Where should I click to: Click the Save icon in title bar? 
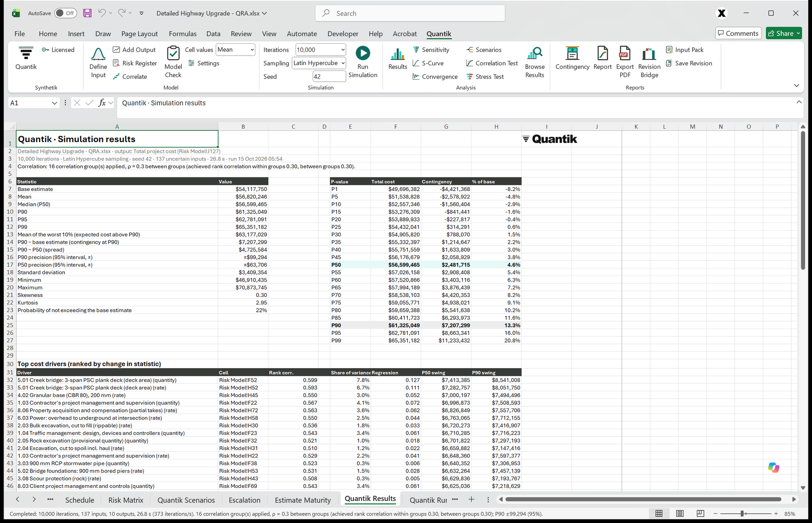click(x=87, y=13)
